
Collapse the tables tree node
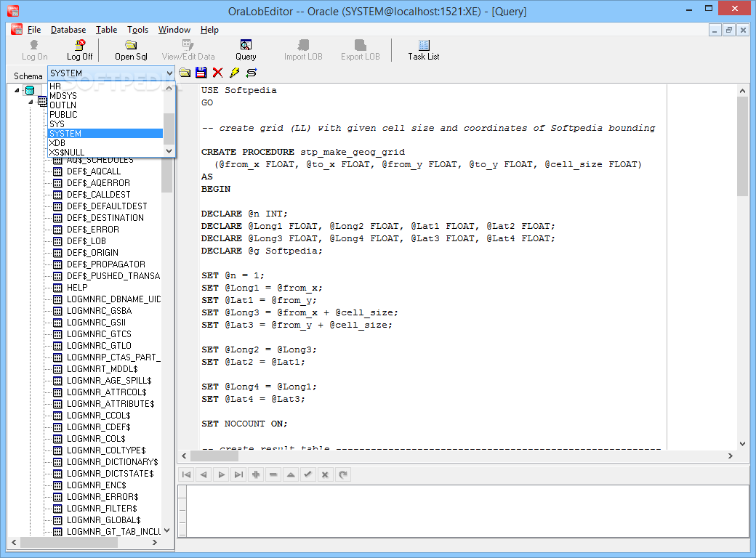point(31,102)
